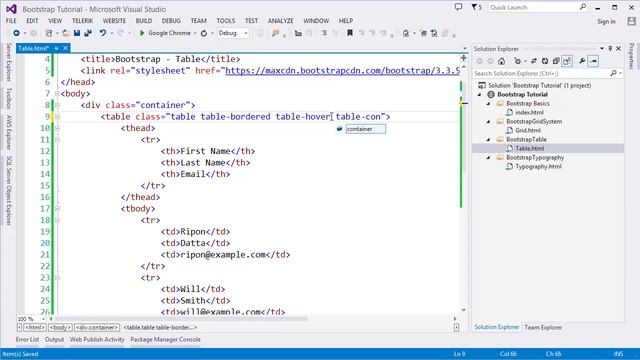The image size is (640, 360).
Task: Click the Pending Changes Filter icon
Action: click(x=518, y=61)
